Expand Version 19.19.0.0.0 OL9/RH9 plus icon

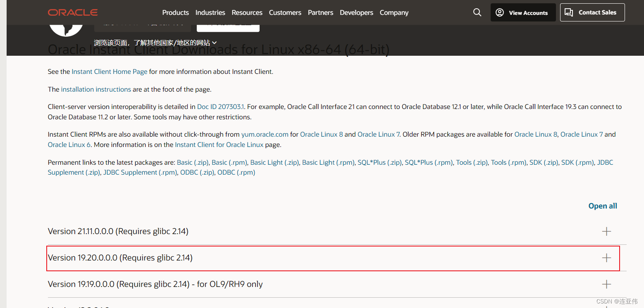(606, 284)
